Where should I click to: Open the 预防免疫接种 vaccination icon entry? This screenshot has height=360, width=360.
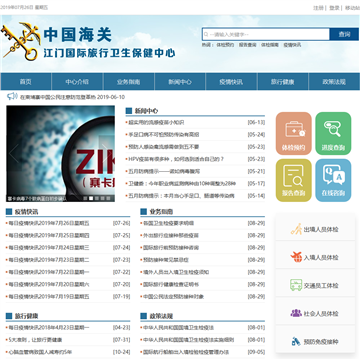[x=315, y=342]
